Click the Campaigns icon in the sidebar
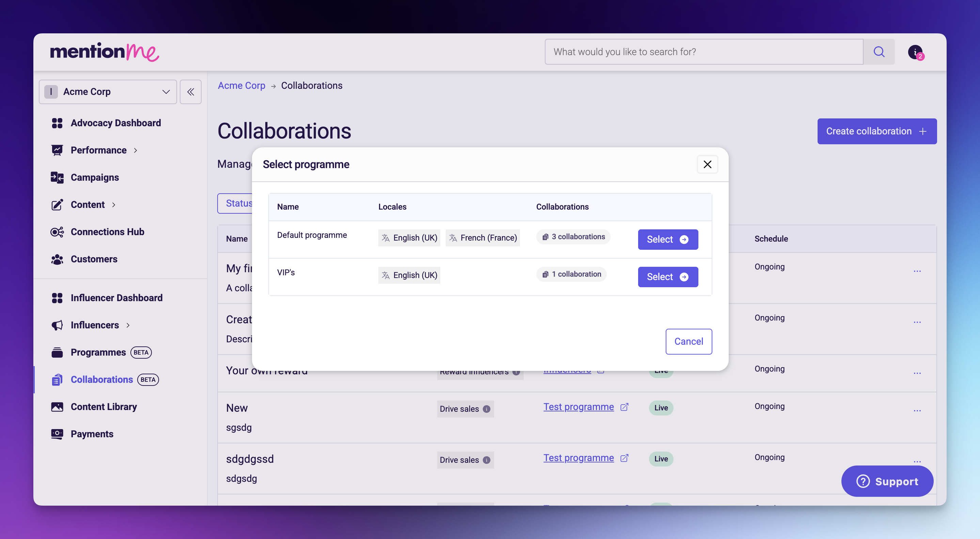This screenshot has height=539, width=980. (57, 177)
